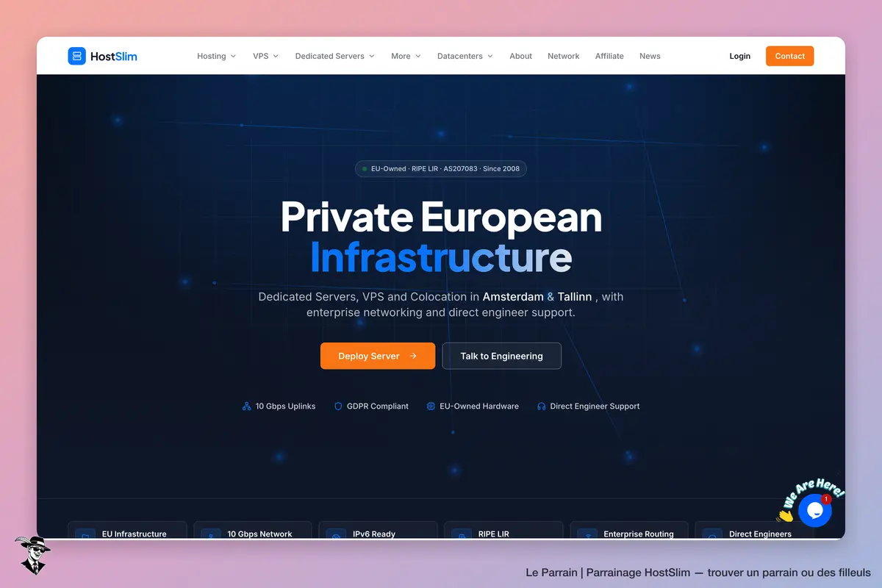Click the arrow icon on Deploy Server
Viewport: 882px width, 588px height.
pyautogui.click(x=413, y=356)
